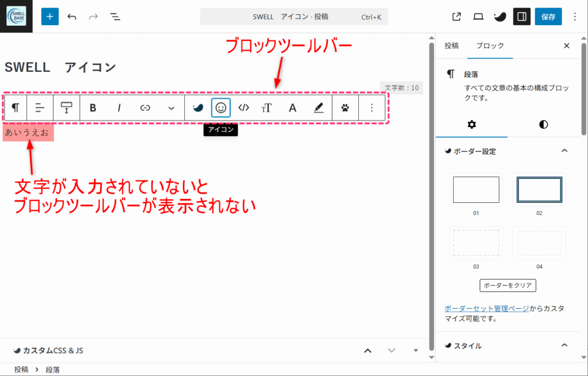588x376 pixels.
Task: Collapse the ボーダー設定 panel
Action: pyautogui.click(x=508, y=151)
